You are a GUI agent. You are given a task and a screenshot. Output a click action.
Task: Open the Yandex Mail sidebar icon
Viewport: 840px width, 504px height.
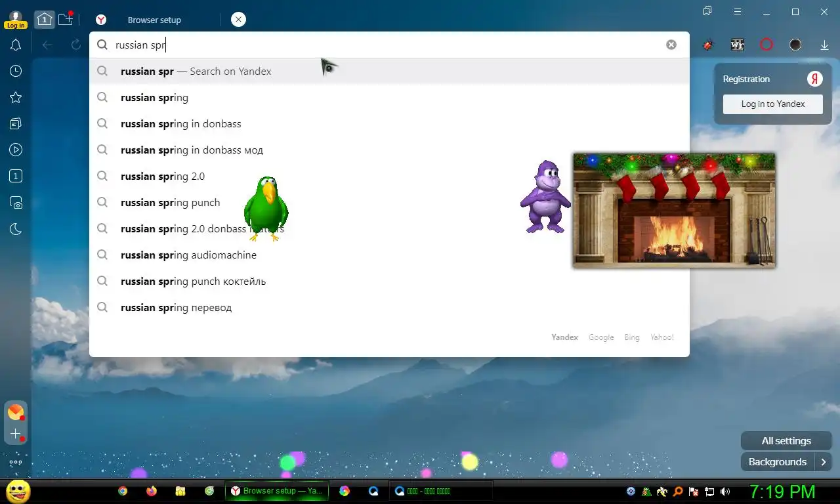[16, 412]
